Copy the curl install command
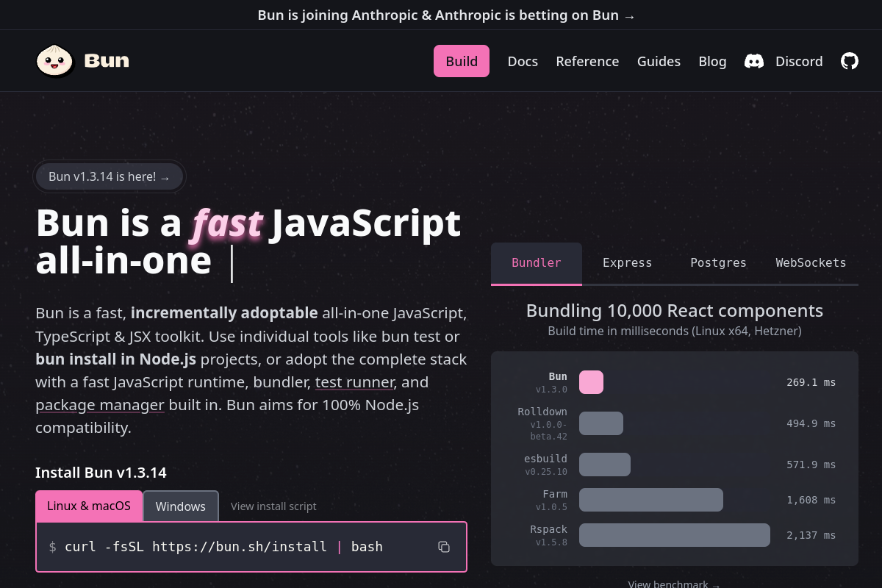The image size is (882, 588). point(444,546)
